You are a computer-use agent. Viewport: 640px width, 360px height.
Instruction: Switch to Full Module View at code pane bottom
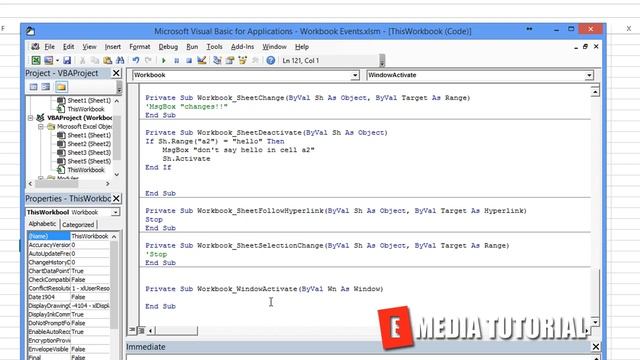point(141,330)
